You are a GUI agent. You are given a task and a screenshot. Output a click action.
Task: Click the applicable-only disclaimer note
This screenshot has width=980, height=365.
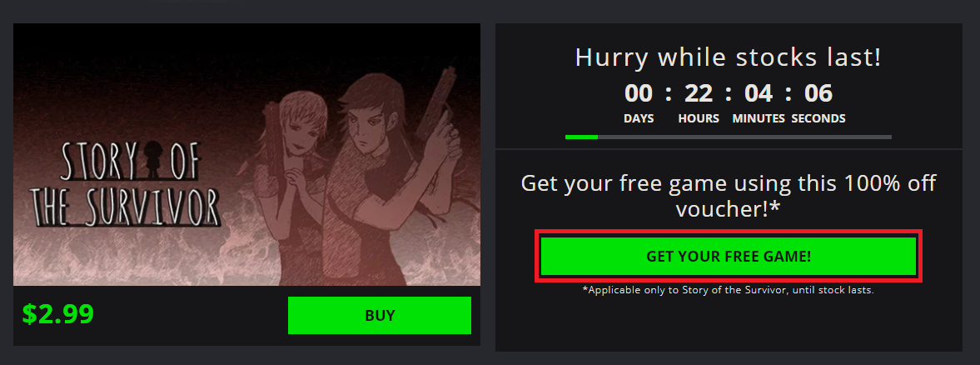click(728, 290)
